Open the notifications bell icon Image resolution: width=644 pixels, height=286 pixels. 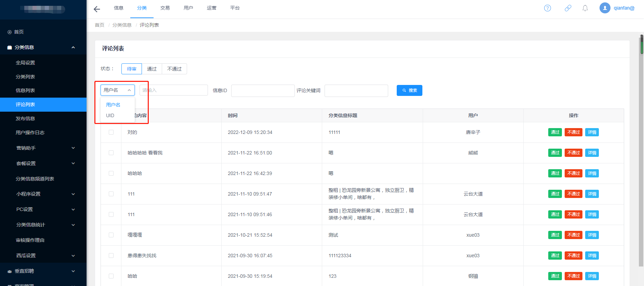(x=585, y=8)
